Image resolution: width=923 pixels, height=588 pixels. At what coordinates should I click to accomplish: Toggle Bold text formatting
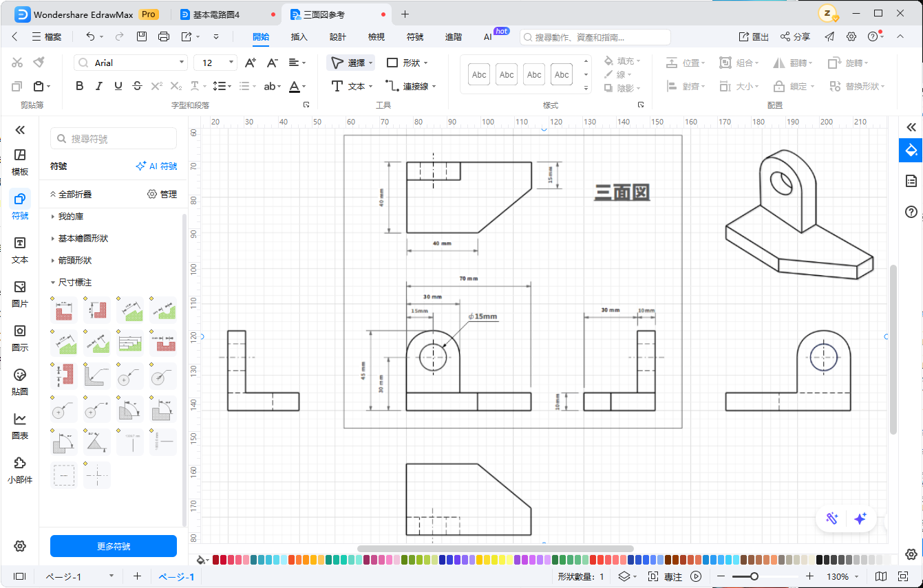click(x=80, y=86)
